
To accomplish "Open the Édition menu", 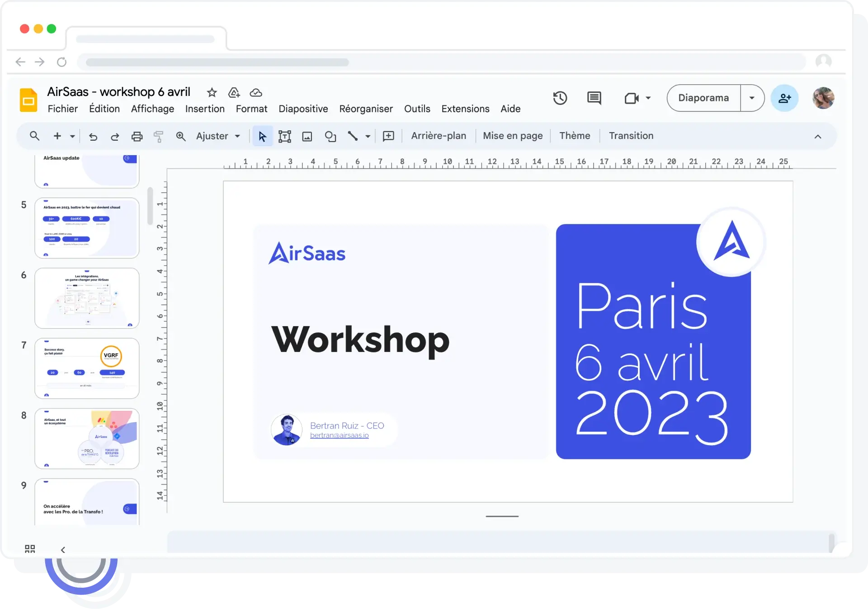I will click(104, 109).
